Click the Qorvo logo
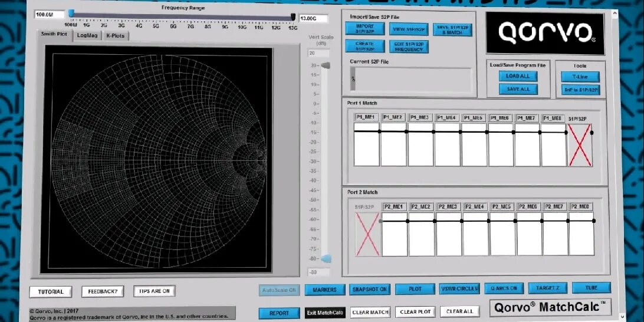644x322 pixels. [x=545, y=33]
